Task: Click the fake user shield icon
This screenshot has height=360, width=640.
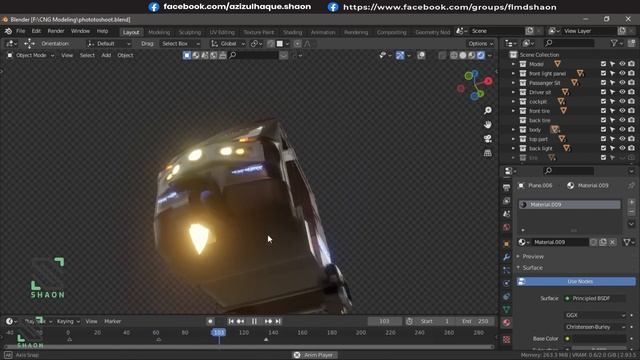Action: tap(593, 242)
